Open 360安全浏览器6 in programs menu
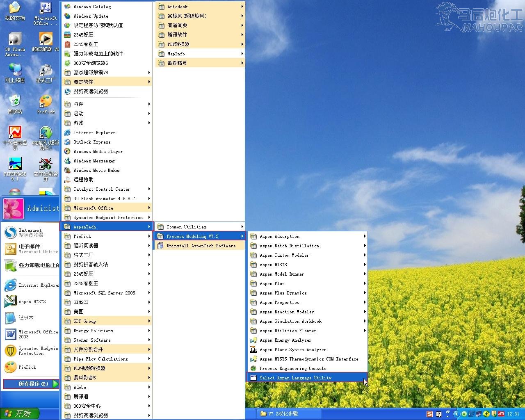525x420 pixels. pyautogui.click(x=107, y=63)
